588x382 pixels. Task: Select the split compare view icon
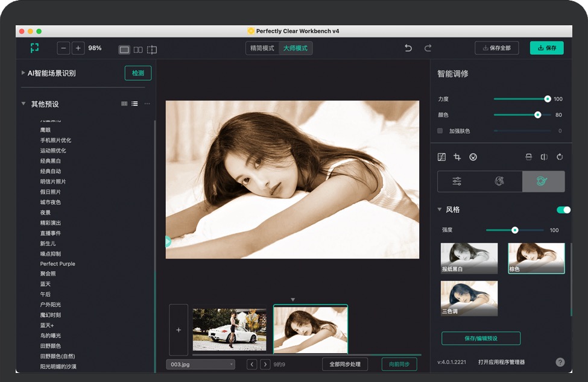click(152, 49)
